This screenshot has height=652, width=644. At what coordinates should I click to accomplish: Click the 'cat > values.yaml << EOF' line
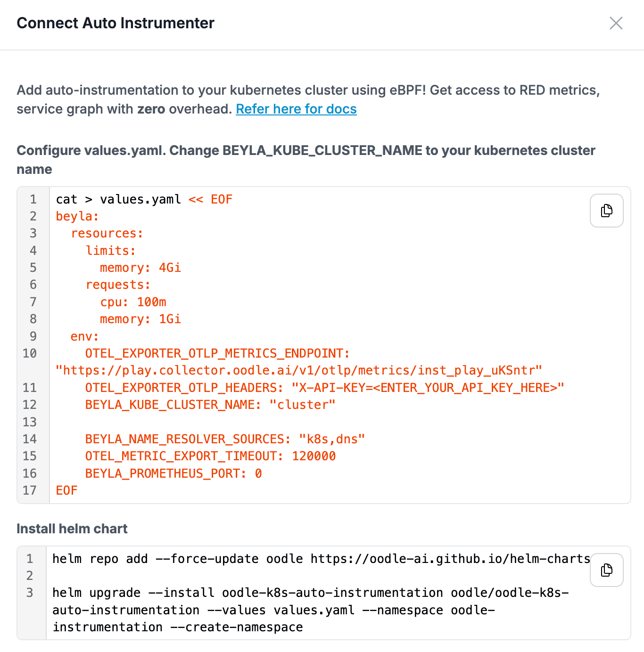(144, 199)
